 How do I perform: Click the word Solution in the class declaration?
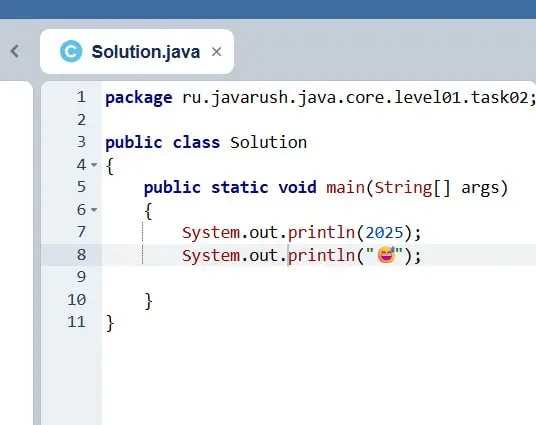click(x=268, y=142)
